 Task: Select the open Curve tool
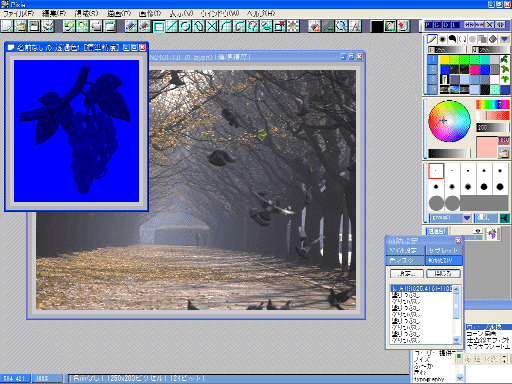coord(226,26)
